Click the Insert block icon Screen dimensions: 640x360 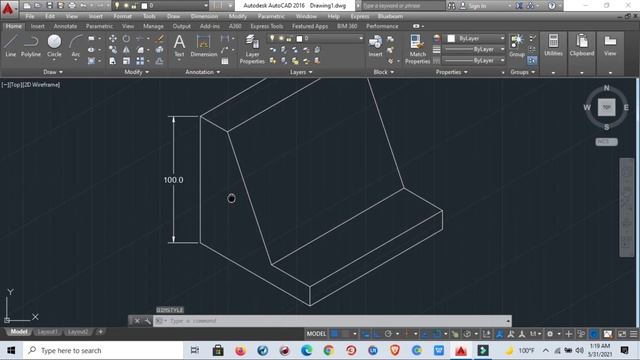[x=375, y=45]
